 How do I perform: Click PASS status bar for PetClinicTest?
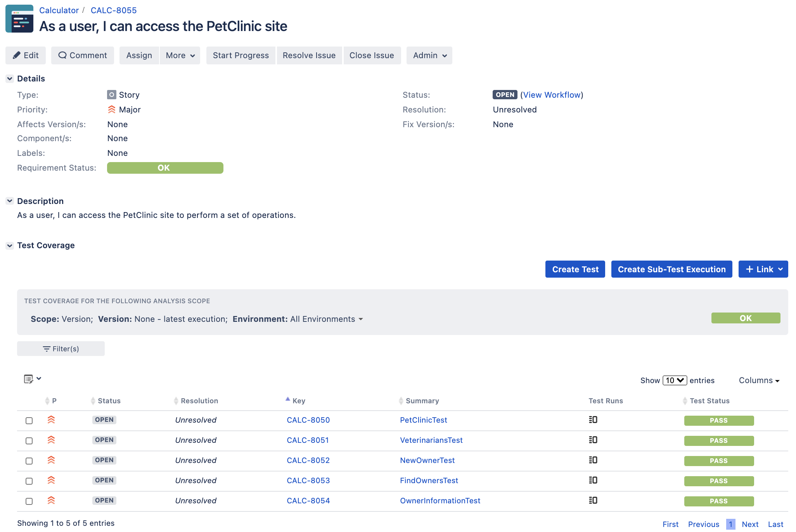719,420
